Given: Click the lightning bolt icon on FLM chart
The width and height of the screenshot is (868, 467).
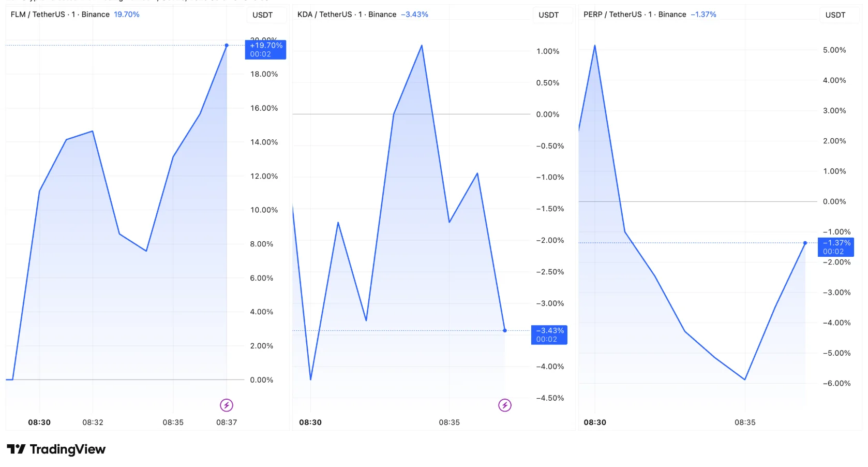Looking at the screenshot, I should pos(227,405).
